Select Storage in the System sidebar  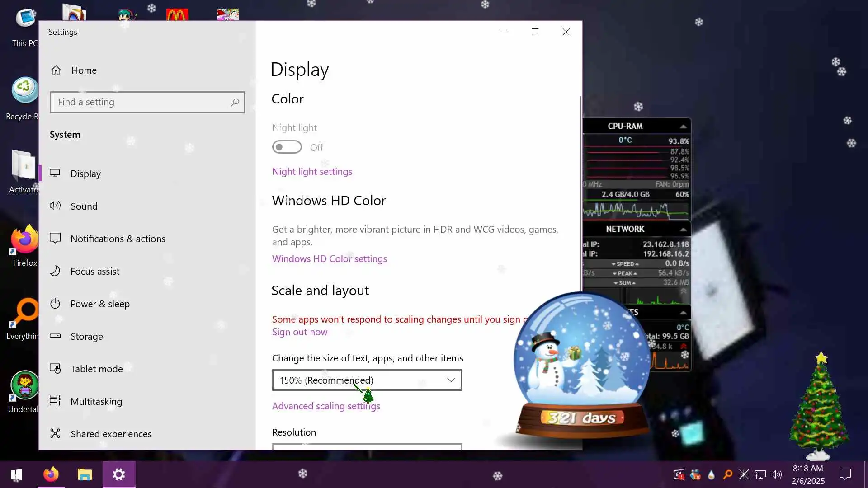pos(86,336)
